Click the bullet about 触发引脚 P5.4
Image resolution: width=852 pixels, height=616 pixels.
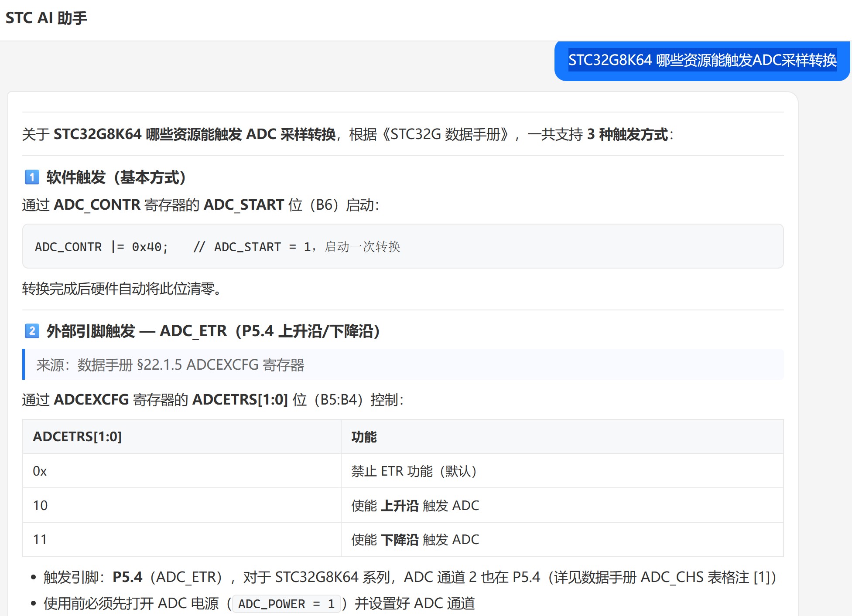point(409,577)
